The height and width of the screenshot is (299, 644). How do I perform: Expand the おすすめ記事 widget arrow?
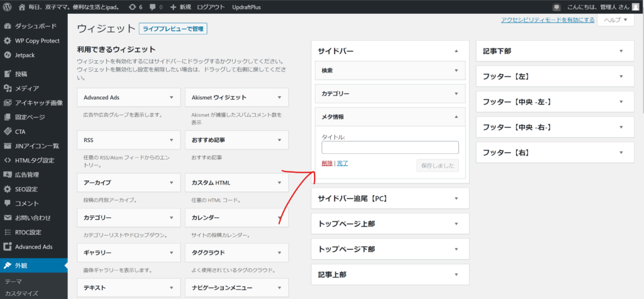279,140
